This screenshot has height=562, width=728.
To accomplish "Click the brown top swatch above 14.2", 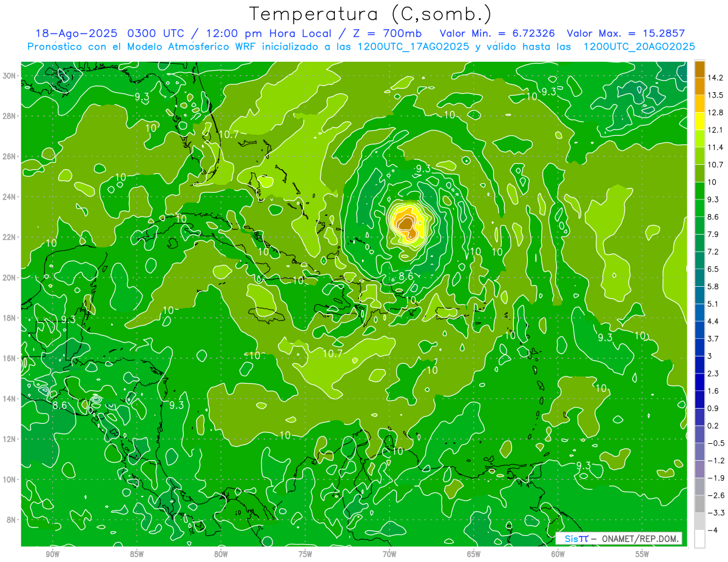I will tap(699, 69).
